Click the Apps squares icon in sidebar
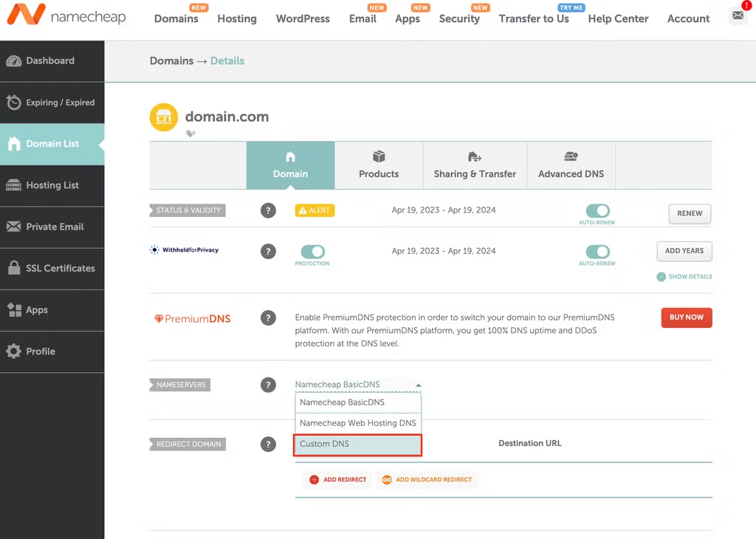The width and height of the screenshot is (756, 539). (x=14, y=309)
